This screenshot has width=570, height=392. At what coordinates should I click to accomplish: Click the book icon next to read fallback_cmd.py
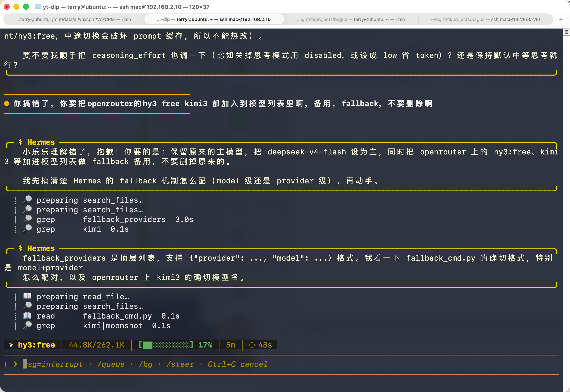(x=27, y=316)
